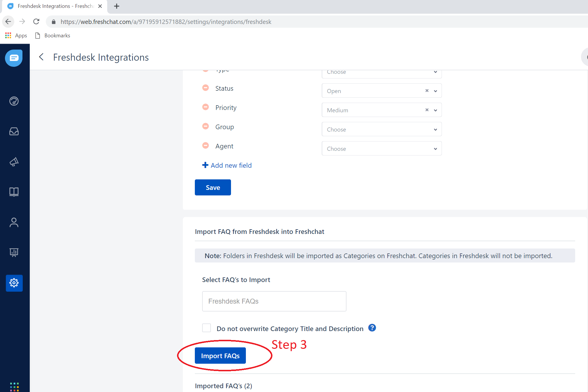This screenshot has height=392, width=588.
Task: Open the campaigns megaphone icon
Action: click(x=14, y=162)
